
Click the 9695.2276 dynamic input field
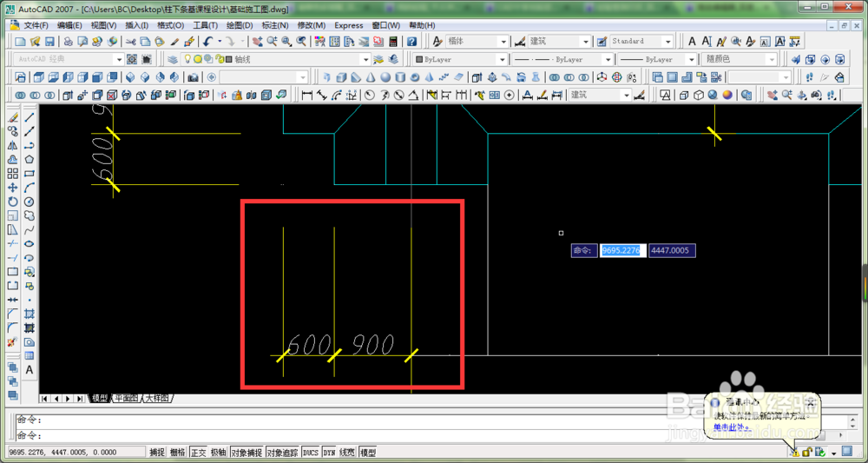[x=623, y=251]
